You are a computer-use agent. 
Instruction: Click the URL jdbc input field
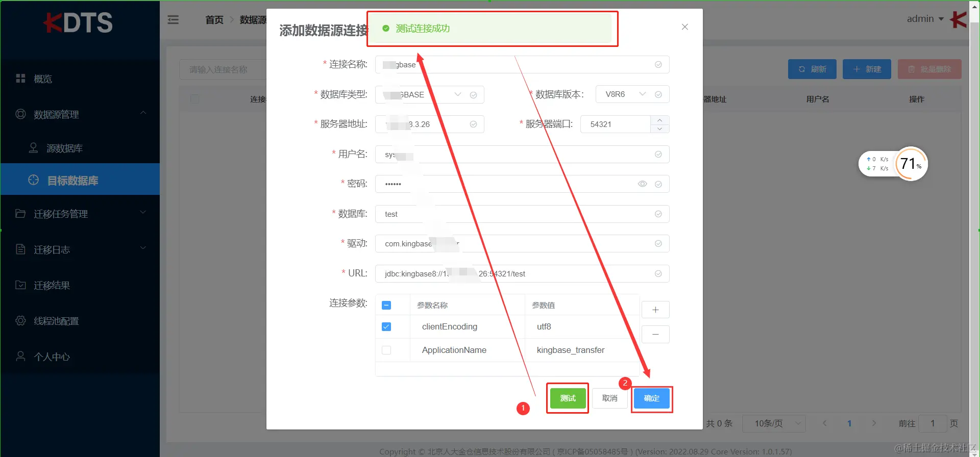point(522,273)
